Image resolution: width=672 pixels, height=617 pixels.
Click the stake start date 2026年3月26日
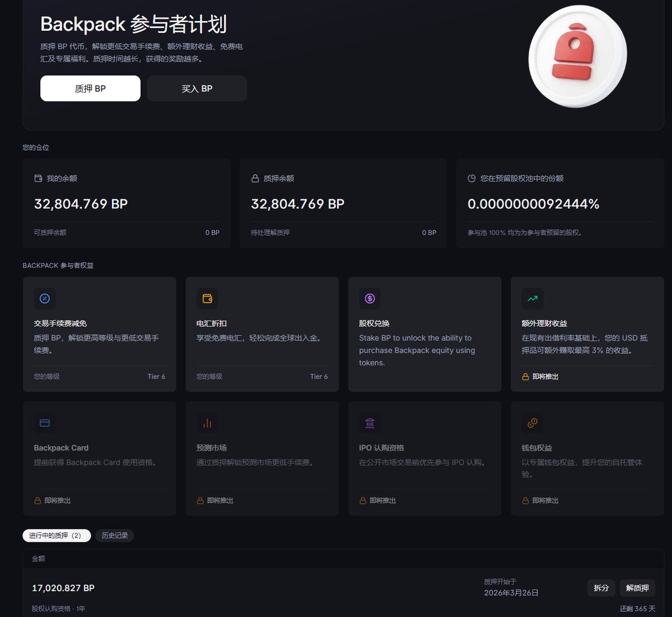point(511,593)
